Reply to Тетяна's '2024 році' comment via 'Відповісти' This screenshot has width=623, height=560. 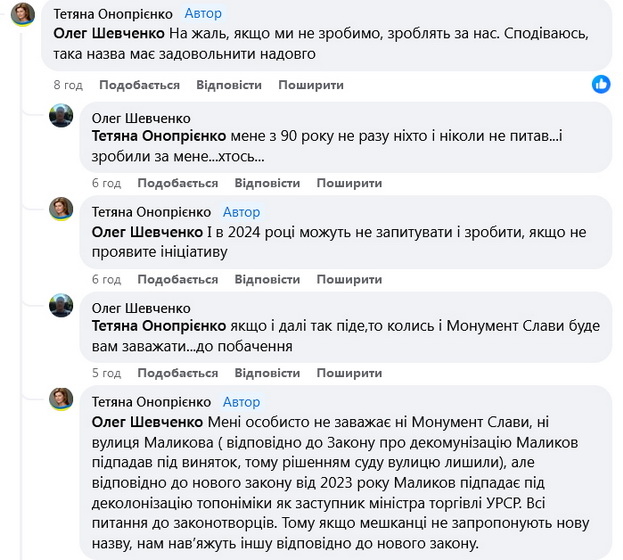[267, 279]
